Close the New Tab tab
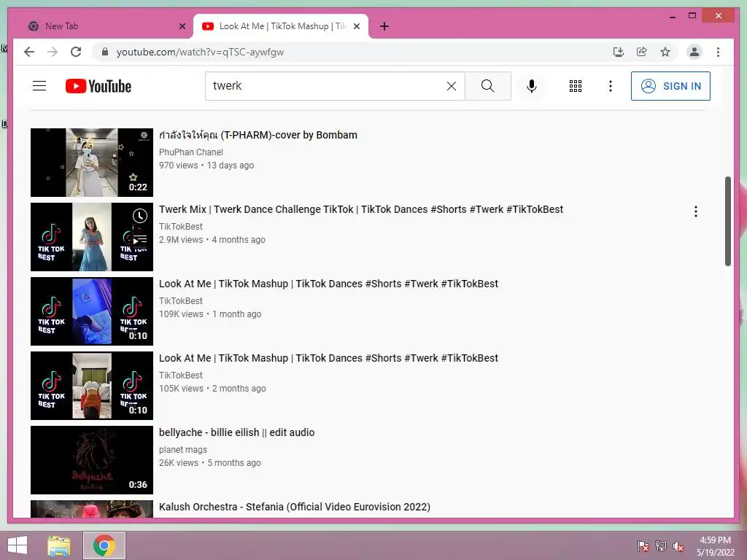Viewport: 747px width, 560px height. tap(182, 26)
